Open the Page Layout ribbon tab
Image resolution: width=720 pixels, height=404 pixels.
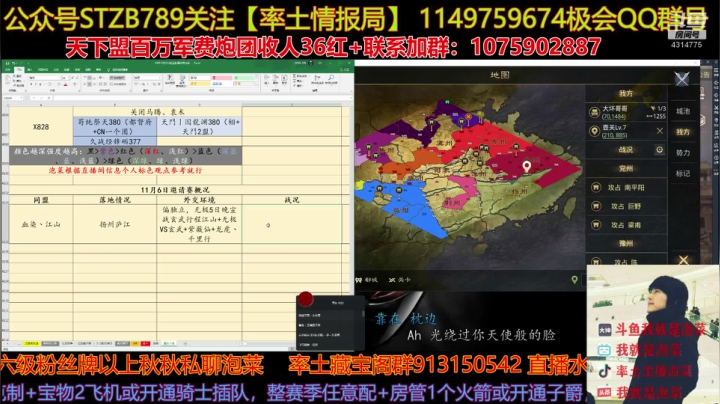pos(43,69)
